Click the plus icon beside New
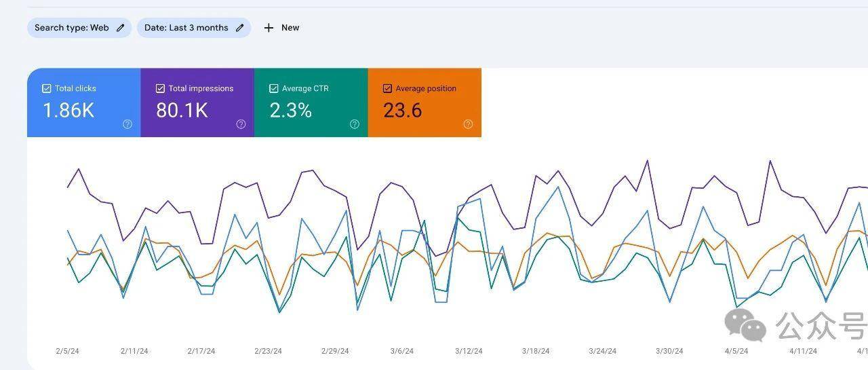The height and width of the screenshot is (370, 868). coord(269,28)
